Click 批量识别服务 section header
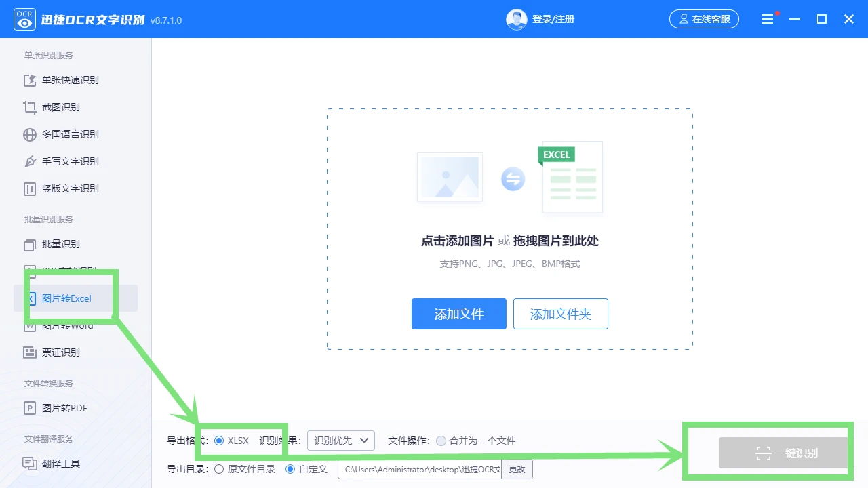868x488 pixels. click(49, 220)
